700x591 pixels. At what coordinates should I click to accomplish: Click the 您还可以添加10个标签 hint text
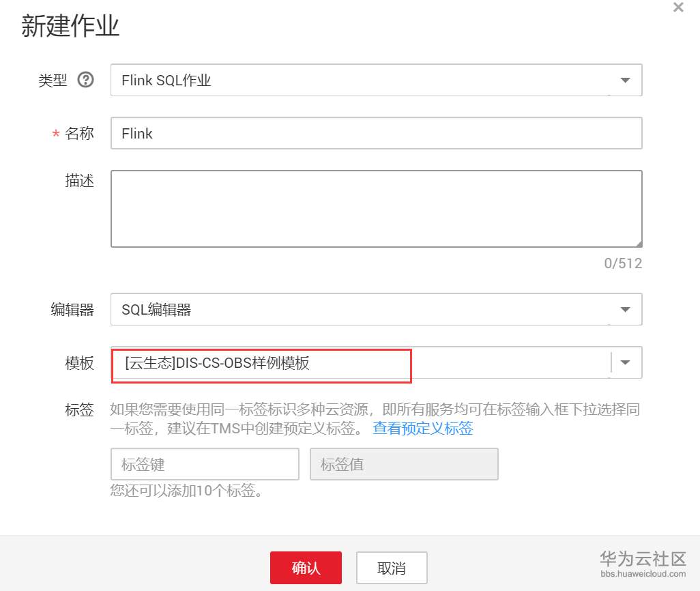point(186,491)
